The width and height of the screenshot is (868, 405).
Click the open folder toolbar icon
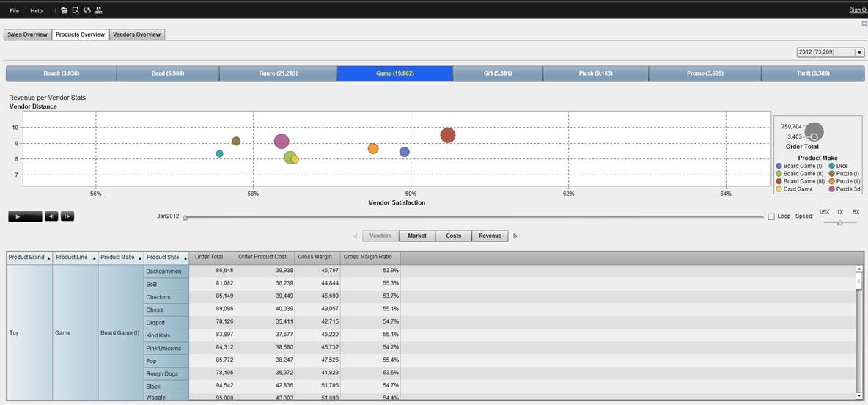coord(65,10)
